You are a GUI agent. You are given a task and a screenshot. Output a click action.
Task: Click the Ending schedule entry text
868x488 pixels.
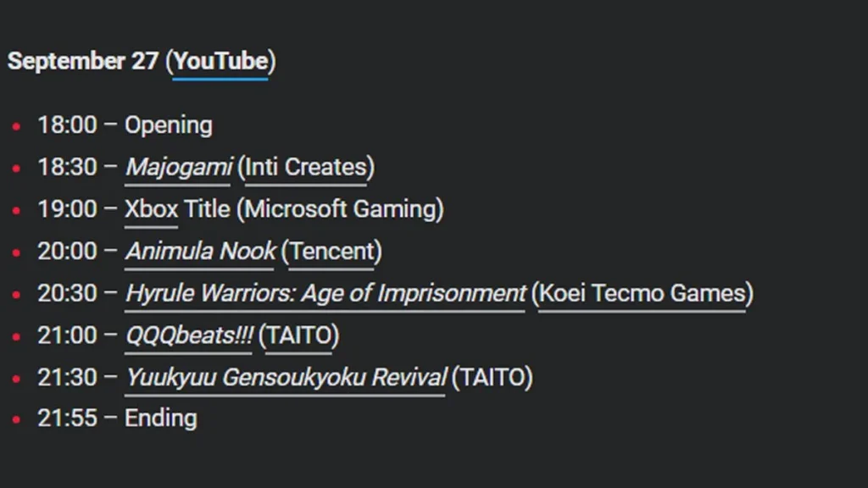[161, 418]
